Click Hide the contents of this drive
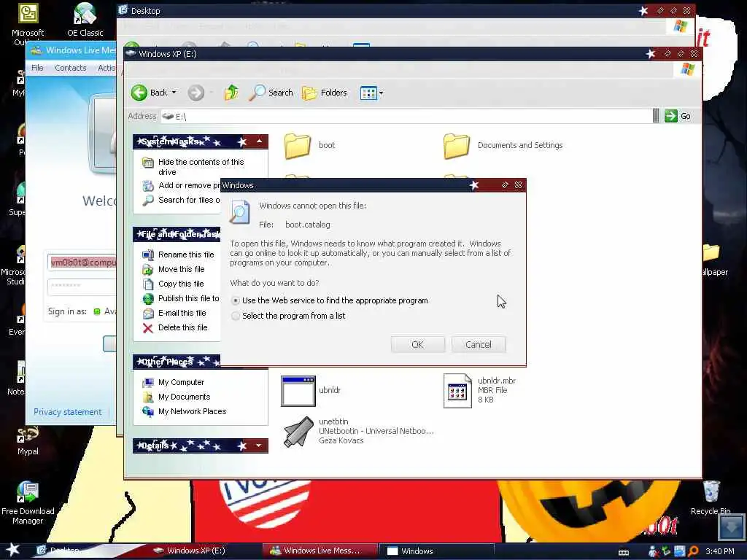The width and height of the screenshot is (747, 560). point(201,167)
